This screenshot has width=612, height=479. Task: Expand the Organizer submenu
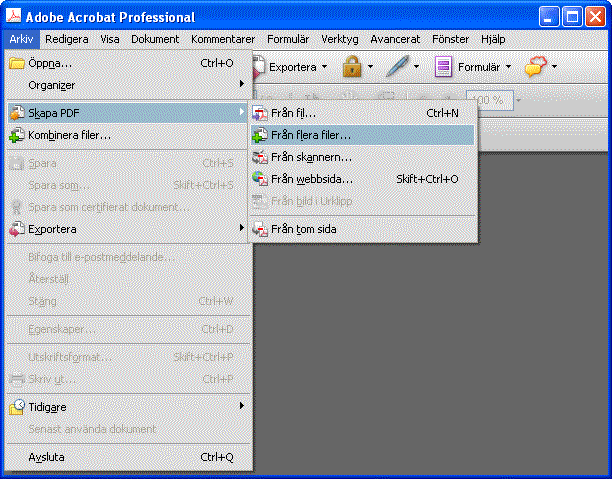[242, 84]
